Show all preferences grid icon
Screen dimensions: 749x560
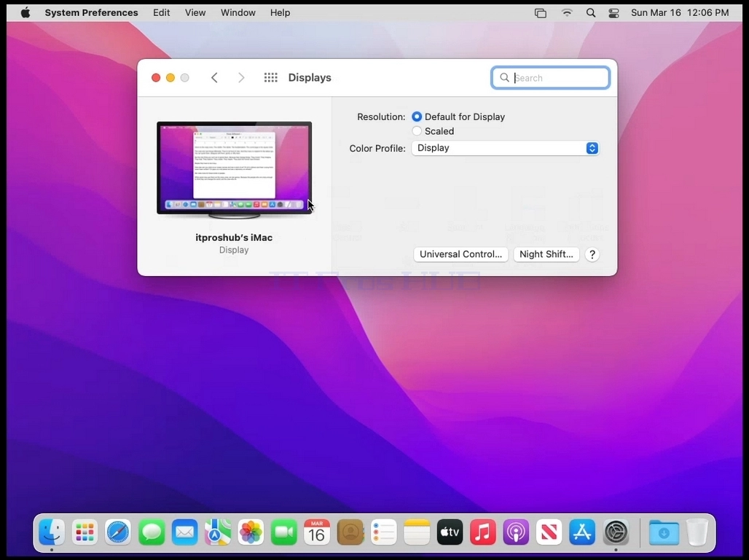click(x=271, y=77)
